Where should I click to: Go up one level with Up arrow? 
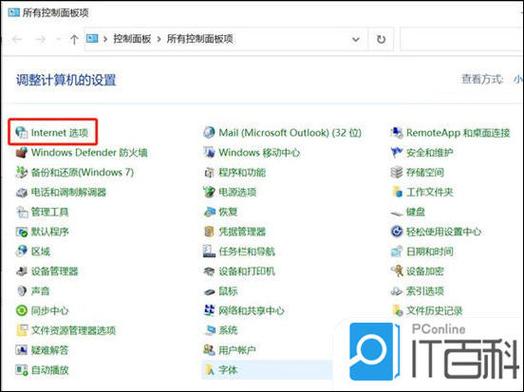pos(74,39)
